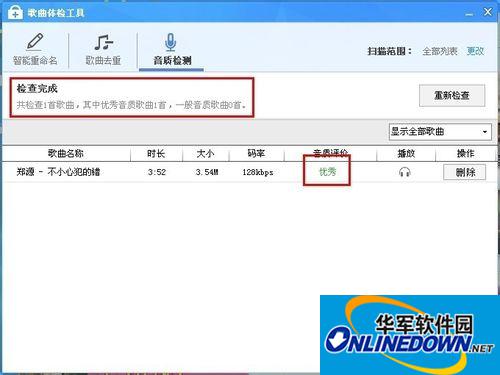Minimize the 歌曲体检工具 window
This screenshot has width=500, height=375.
click(x=469, y=13)
